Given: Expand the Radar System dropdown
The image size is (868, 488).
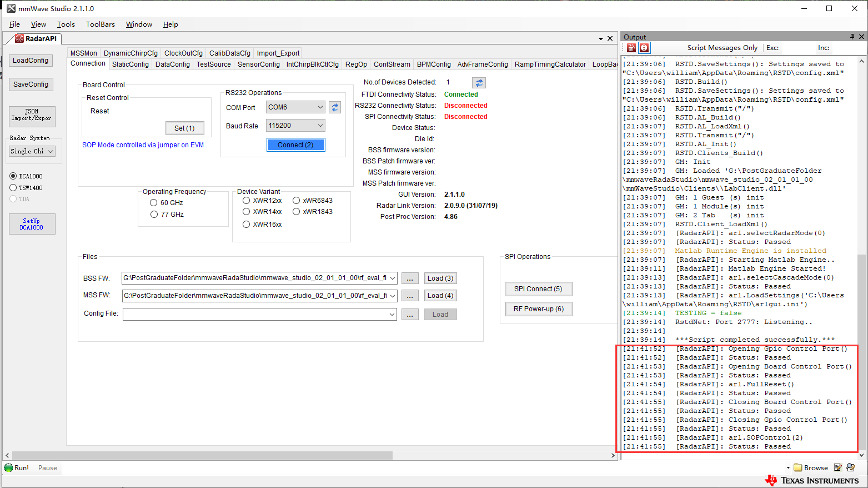Looking at the screenshot, I should tap(51, 151).
